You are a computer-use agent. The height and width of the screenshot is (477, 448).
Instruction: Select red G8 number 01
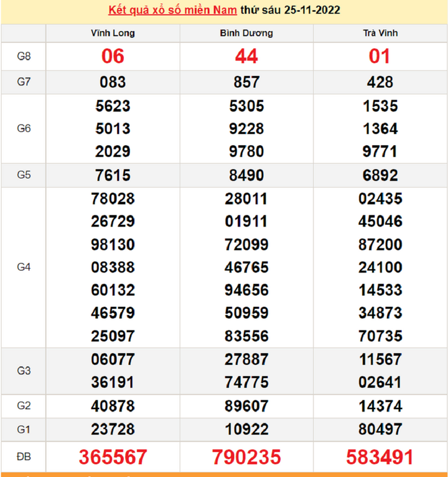(x=380, y=56)
